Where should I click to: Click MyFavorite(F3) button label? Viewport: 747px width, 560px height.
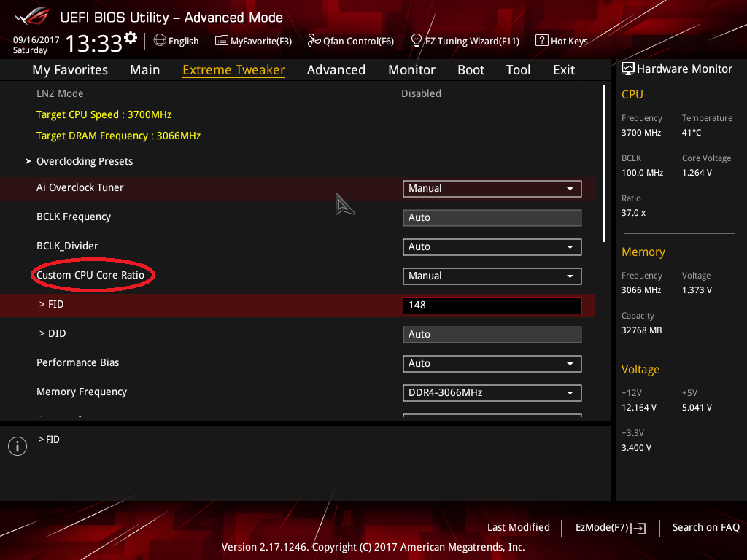(261, 42)
